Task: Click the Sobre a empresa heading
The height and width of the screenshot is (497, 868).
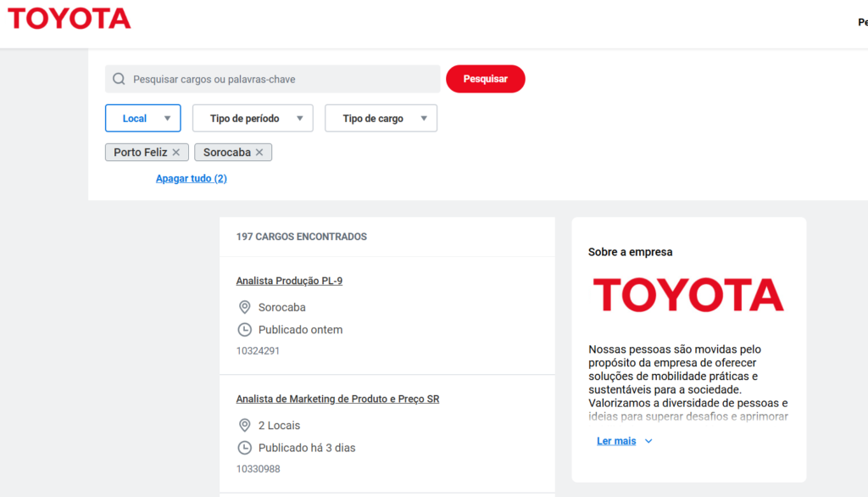Action: 630,252
